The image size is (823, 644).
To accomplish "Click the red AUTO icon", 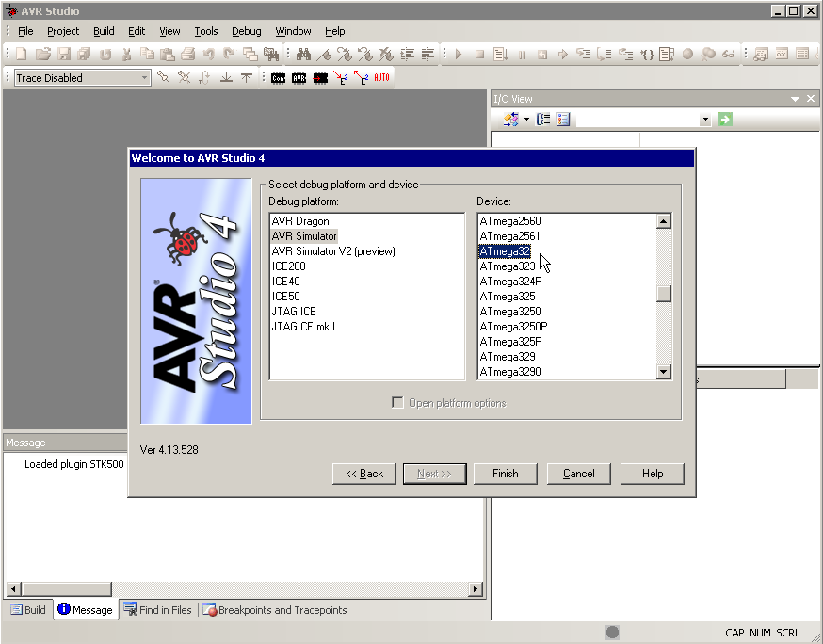I will pos(381,78).
